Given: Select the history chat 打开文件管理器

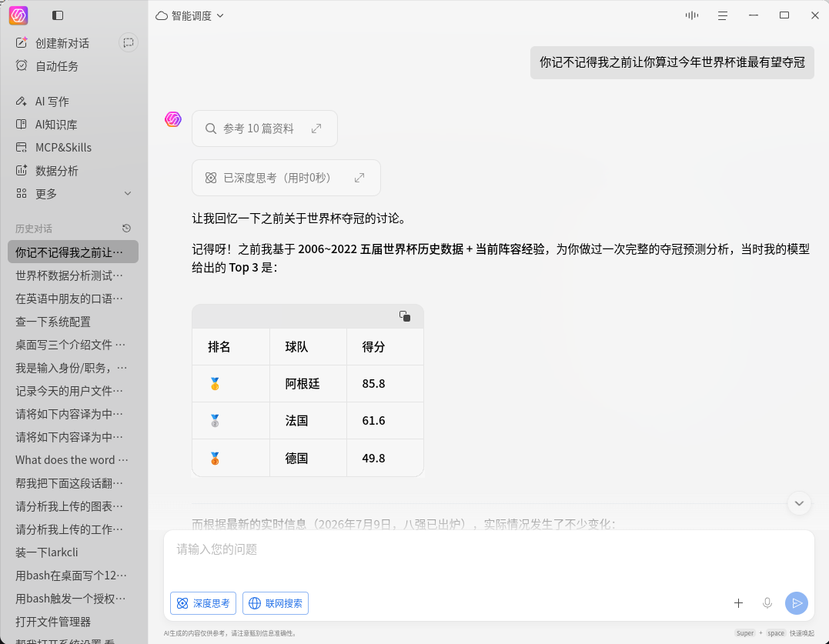Looking at the screenshot, I should click(73, 621).
